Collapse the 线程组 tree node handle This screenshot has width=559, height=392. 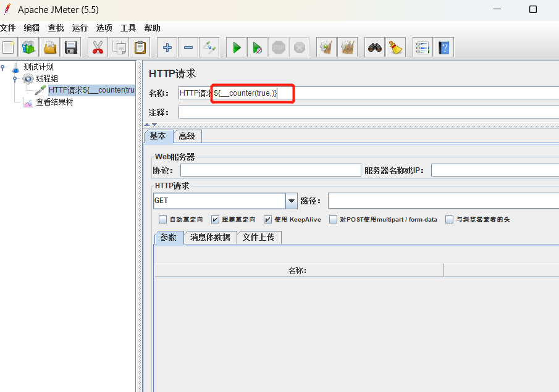15,79
